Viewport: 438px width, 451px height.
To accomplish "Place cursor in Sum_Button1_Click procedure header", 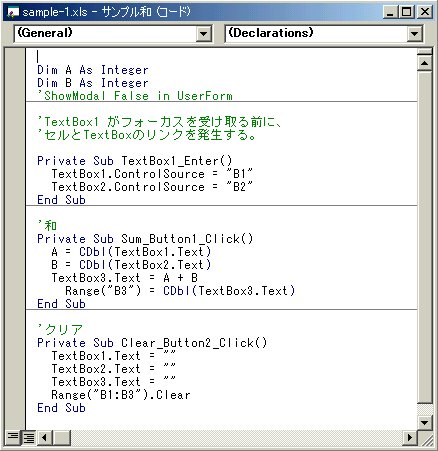I will 145,239.
